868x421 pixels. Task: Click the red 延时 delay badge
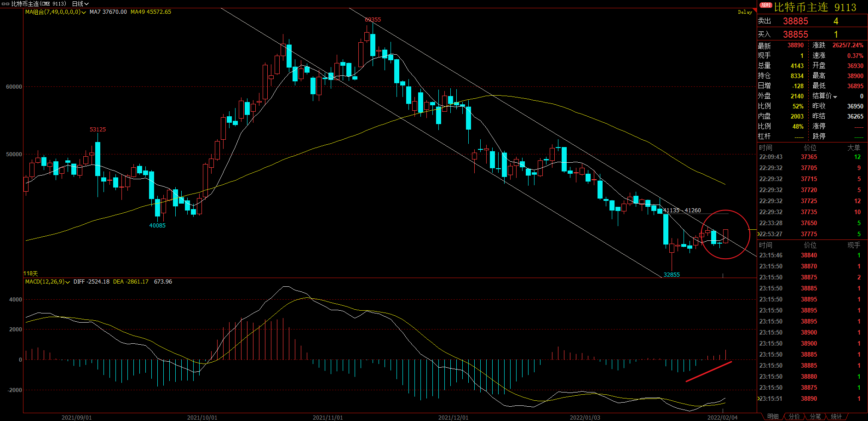point(766,5)
